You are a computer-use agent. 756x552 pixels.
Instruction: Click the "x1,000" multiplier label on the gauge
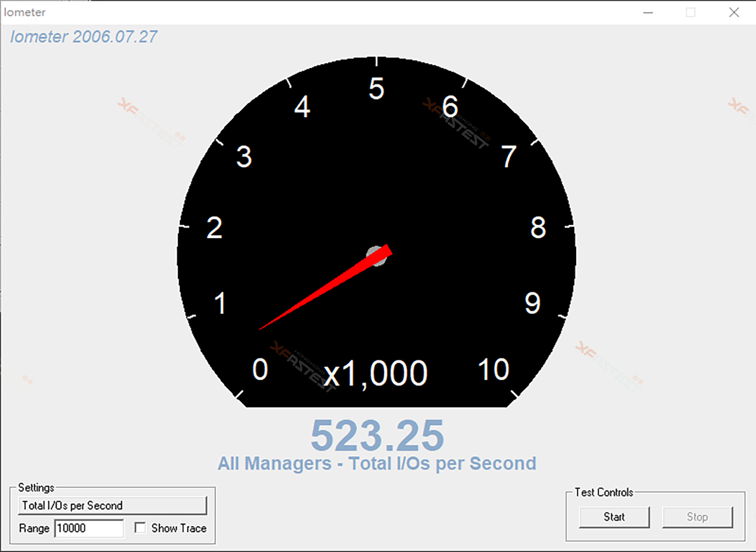pos(375,373)
